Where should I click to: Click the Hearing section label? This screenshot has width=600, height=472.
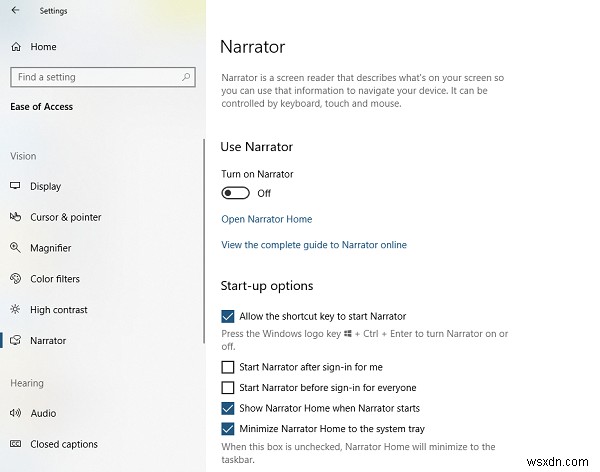[x=27, y=383]
